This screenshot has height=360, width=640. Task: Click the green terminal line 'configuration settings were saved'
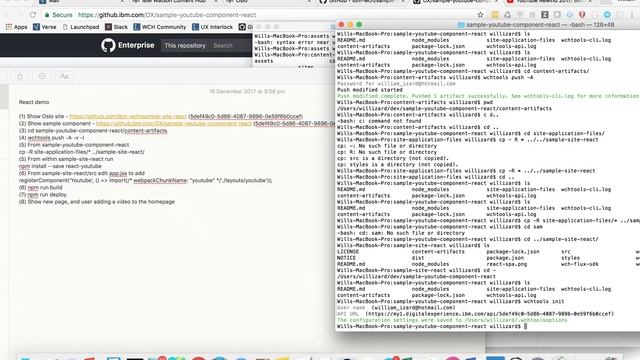(x=452, y=320)
